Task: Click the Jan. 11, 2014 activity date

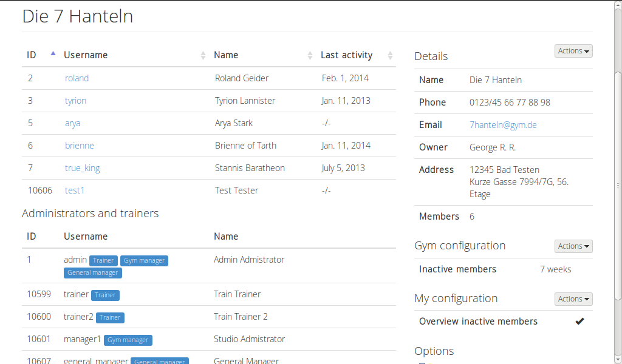Action: tap(346, 146)
